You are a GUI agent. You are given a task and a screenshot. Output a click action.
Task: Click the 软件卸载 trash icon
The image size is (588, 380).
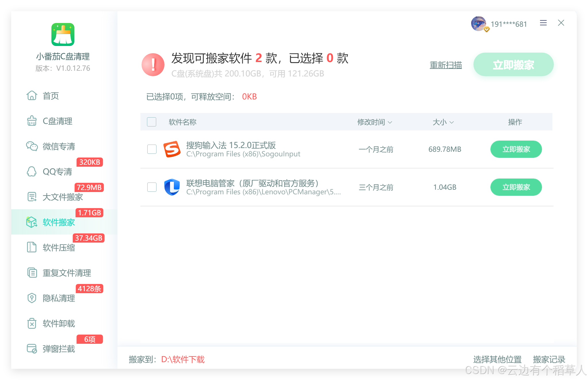point(32,323)
